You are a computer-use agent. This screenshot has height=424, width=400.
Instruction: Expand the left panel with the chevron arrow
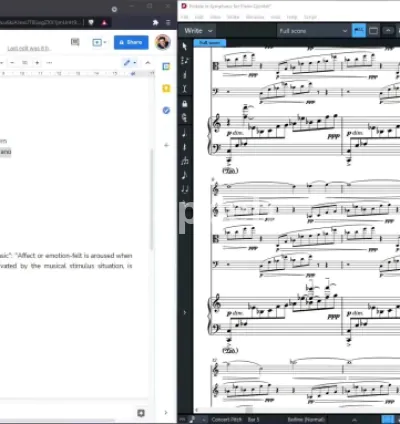(185, 312)
